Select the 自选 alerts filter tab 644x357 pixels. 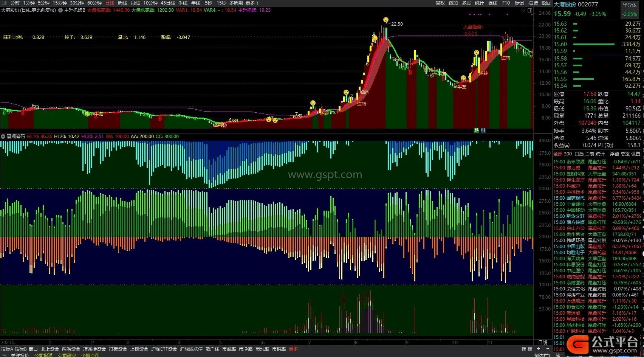click(579, 154)
